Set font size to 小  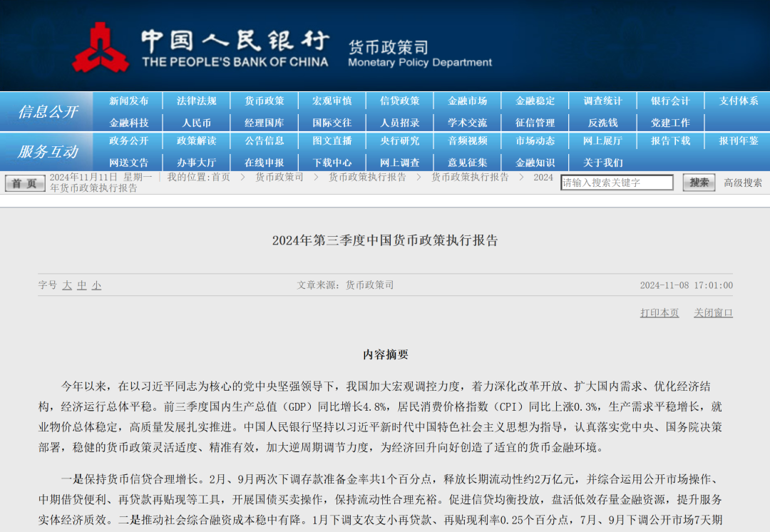pos(97,285)
